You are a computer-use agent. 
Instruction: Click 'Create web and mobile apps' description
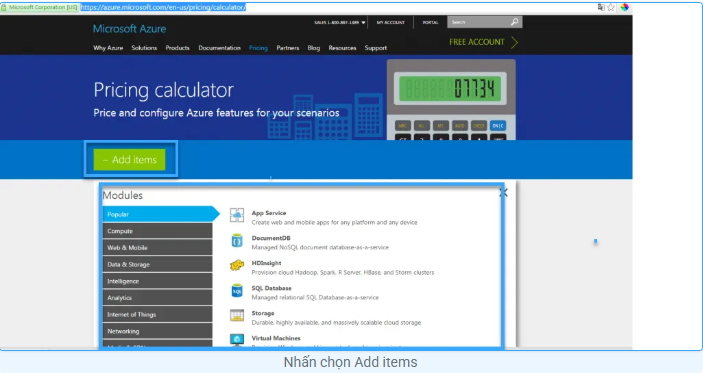[x=334, y=222]
